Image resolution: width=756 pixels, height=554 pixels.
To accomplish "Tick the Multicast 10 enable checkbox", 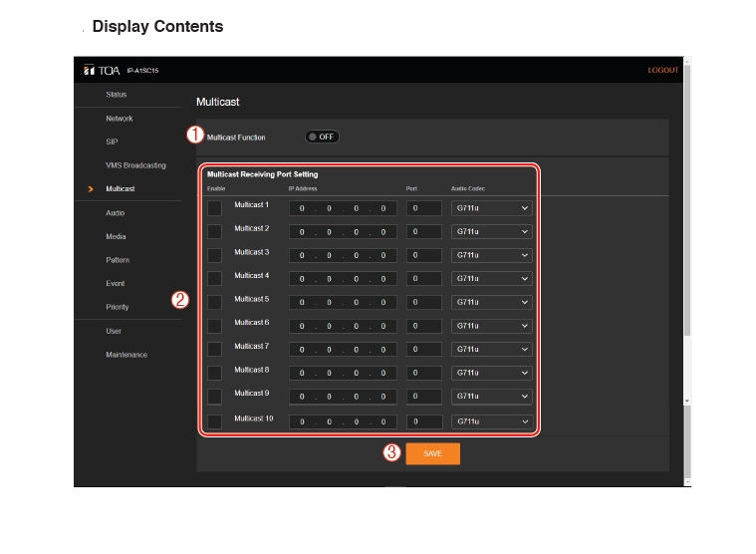I will 214,421.
